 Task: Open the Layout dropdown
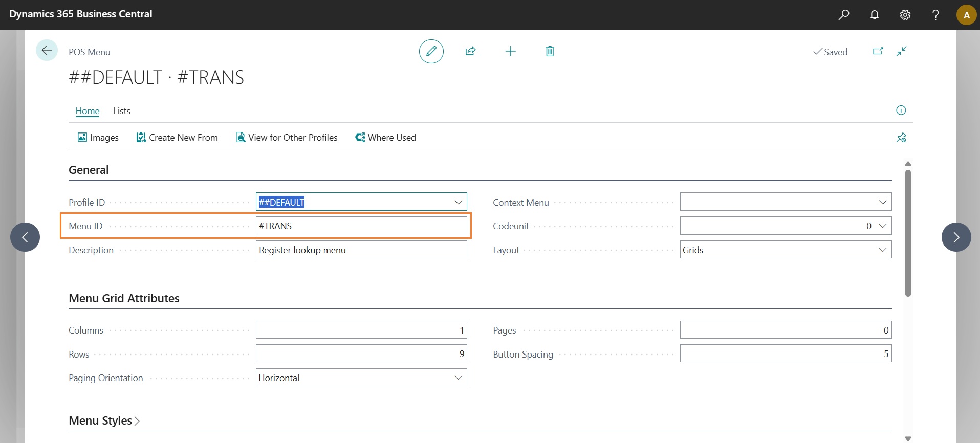882,250
